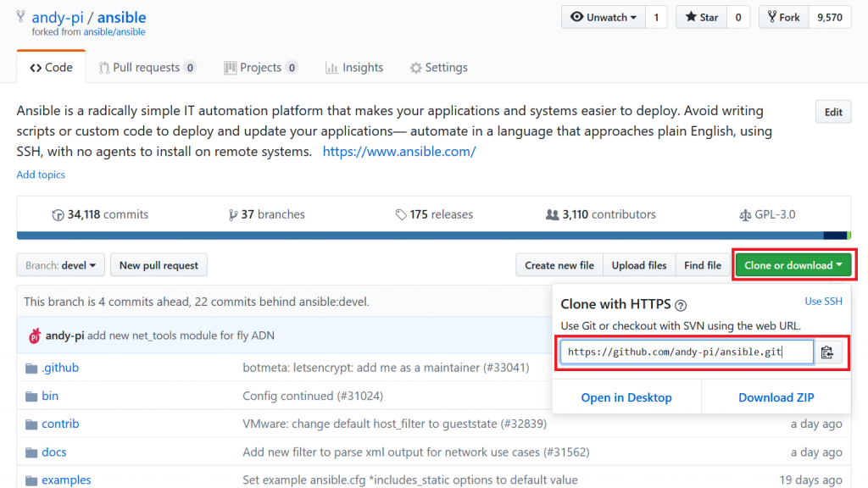Click the commits history clock icon
868x488 pixels.
click(x=58, y=214)
